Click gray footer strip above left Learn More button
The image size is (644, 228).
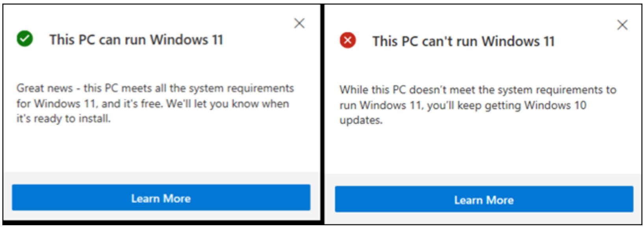tap(161, 178)
